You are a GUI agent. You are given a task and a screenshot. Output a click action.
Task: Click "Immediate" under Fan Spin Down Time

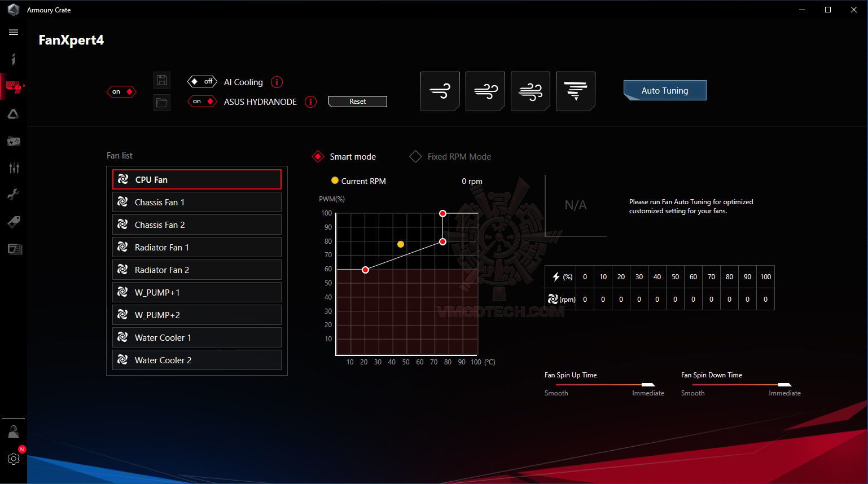tap(784, 393)
